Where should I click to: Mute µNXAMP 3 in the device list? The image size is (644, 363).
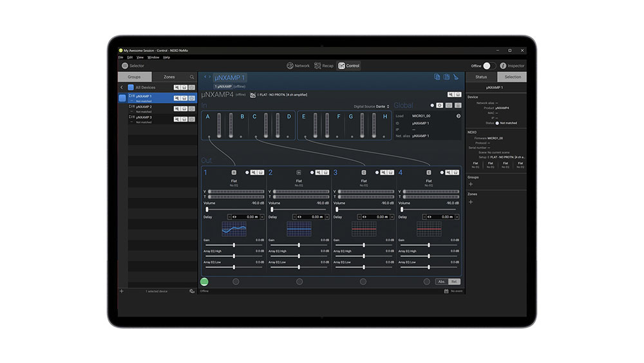176,119
